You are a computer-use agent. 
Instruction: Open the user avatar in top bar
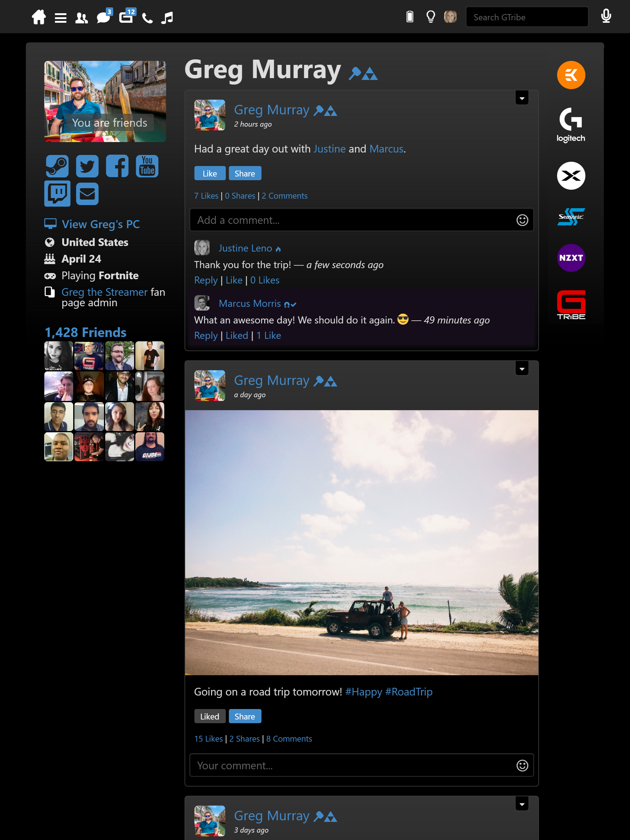point(450,17)
